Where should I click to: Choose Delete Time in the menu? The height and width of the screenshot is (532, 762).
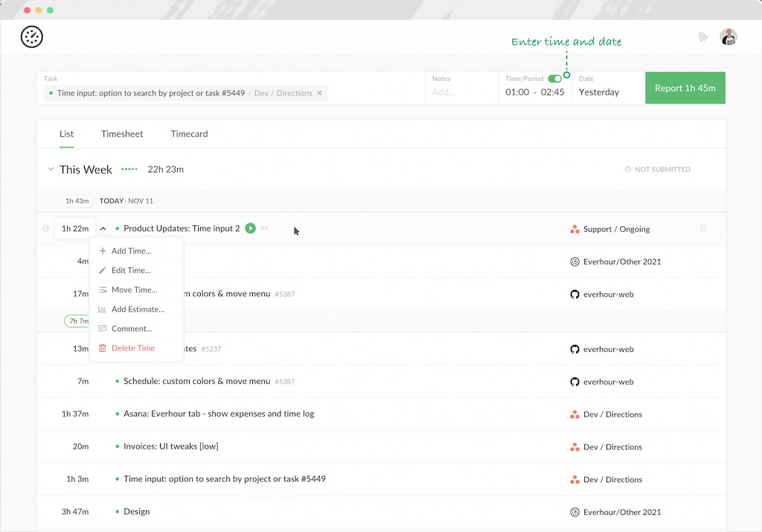point(132,347)
